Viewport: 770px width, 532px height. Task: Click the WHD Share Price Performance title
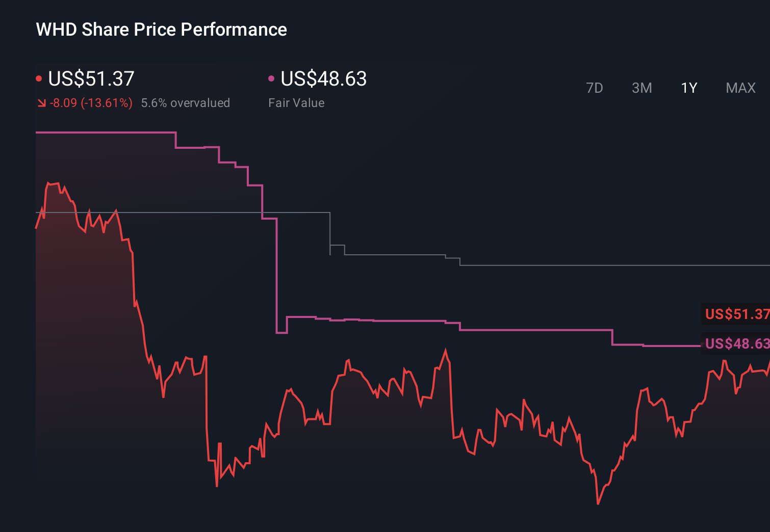pos(161,30)
